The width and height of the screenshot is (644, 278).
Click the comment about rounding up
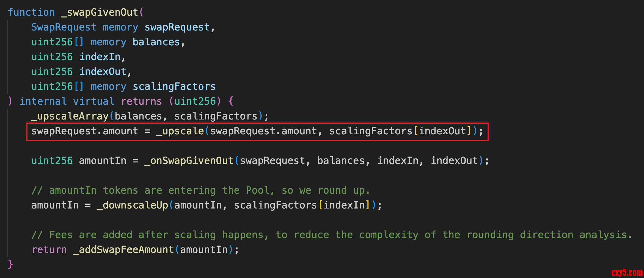tap(201, 190)
